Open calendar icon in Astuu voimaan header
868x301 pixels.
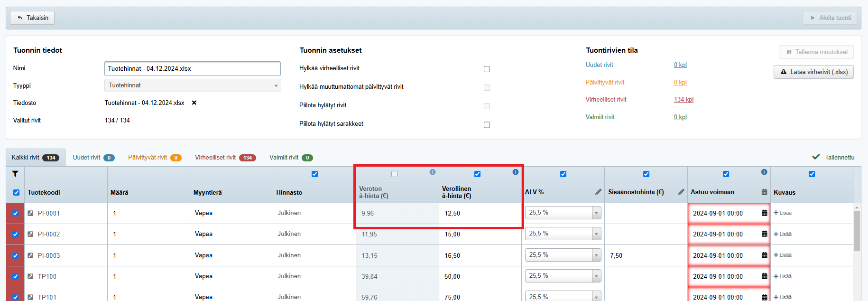[x=764, y=192]
